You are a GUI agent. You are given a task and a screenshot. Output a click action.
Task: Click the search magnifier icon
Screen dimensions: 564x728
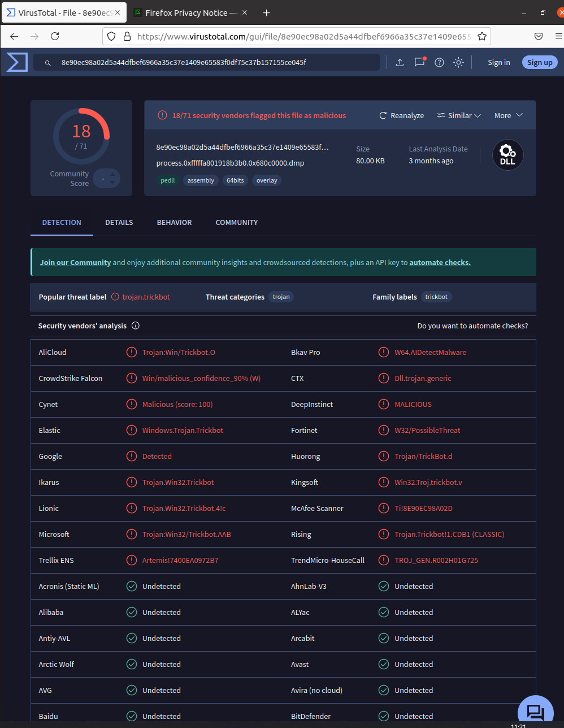pos(48,63)
